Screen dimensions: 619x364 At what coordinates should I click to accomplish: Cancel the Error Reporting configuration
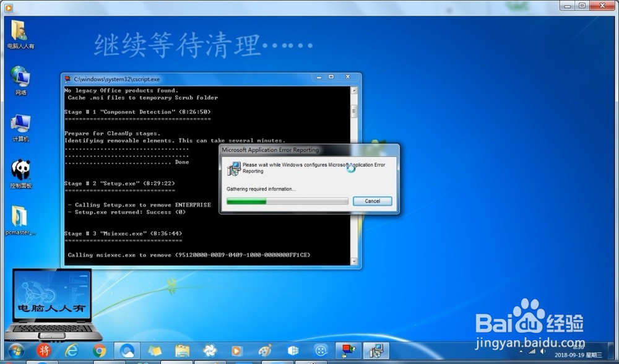(372, 201)
